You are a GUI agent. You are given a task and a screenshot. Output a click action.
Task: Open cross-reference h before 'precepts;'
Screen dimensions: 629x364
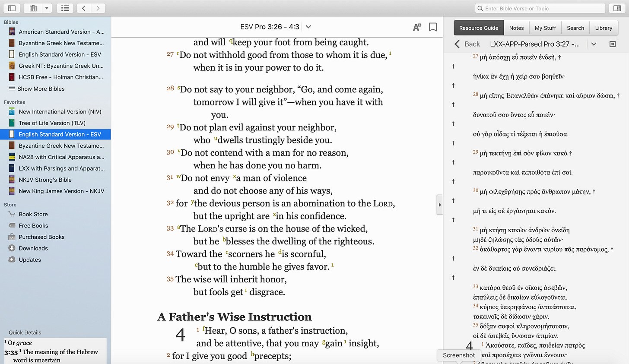[x=252, y=354]
